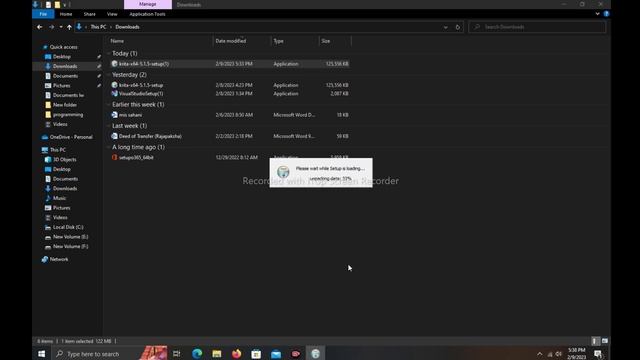Open the Home ribbon tab
The height and width of the screenshot is (360, 640).
(x=66, y=14)
